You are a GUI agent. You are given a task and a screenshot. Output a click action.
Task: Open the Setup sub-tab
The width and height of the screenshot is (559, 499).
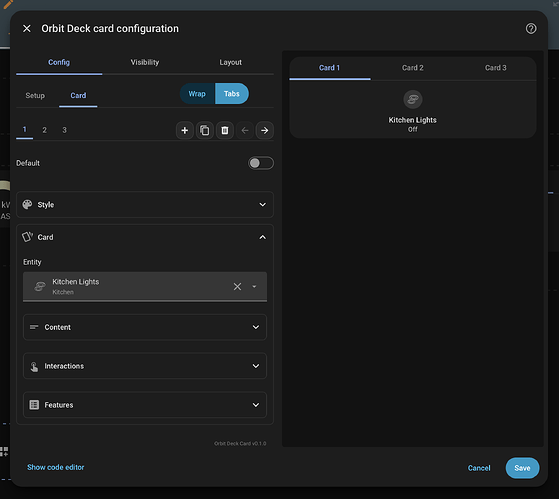pyautogui.click(x=35, y=96)
